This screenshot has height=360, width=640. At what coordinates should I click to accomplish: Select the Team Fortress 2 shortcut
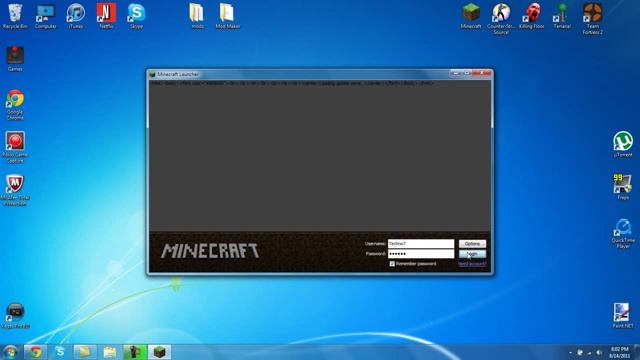[592, 19]
